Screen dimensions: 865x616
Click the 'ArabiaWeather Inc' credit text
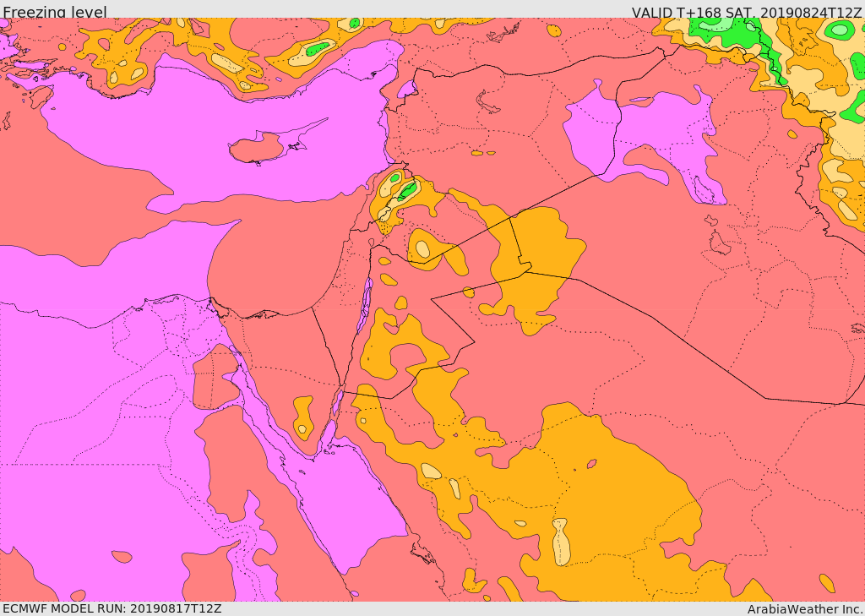[x=805, y=609]
